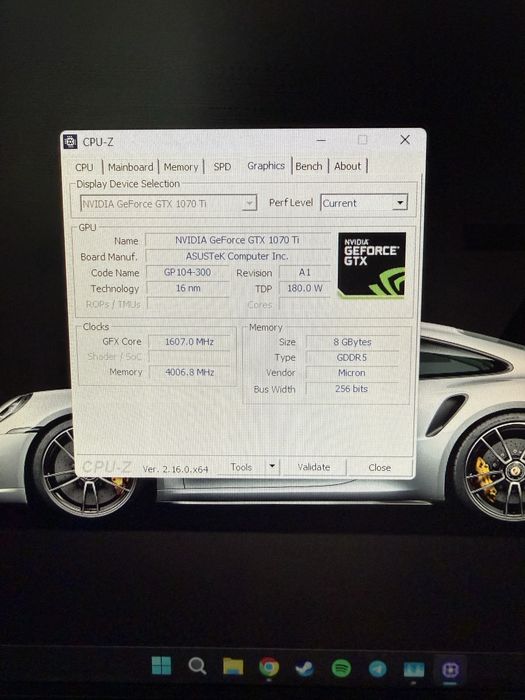
Task: Click the GDDR5 memory type value
Action: [352, 358]
